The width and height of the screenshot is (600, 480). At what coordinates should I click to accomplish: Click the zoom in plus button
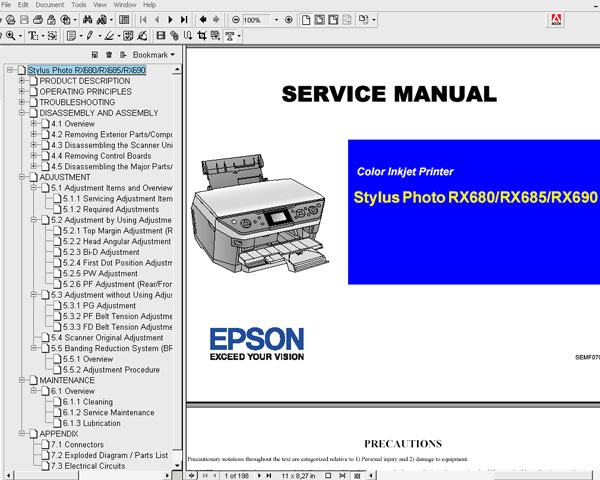tap(289, 20)
